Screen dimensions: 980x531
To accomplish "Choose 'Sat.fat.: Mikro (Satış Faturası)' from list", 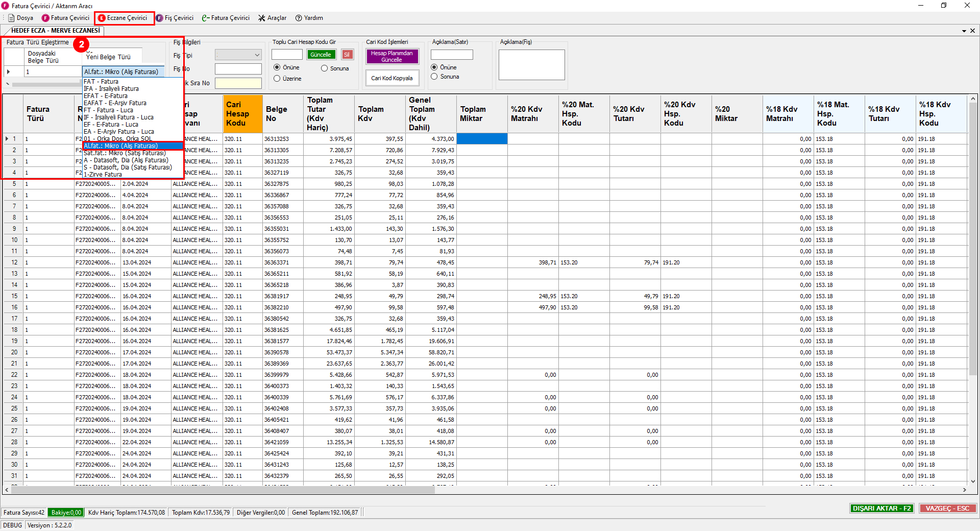I will coord(125,153).
